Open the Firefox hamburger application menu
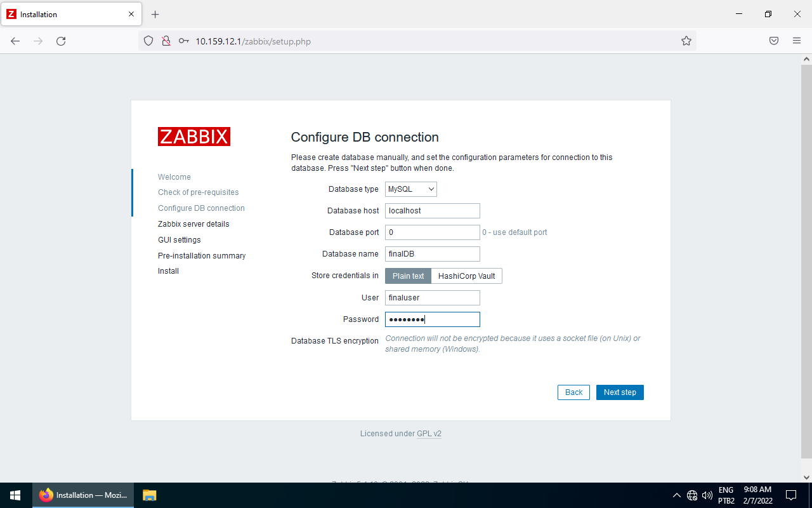 (x=796, y=41)
